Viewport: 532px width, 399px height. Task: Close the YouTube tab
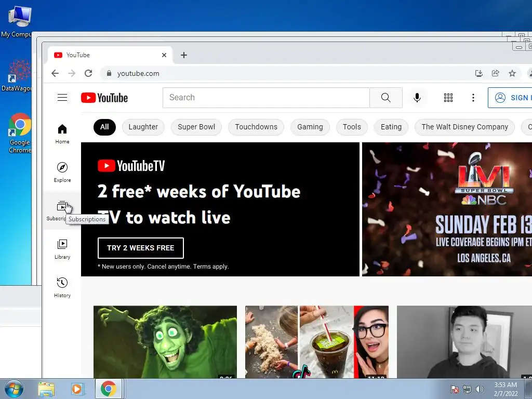tap(164, 55)
